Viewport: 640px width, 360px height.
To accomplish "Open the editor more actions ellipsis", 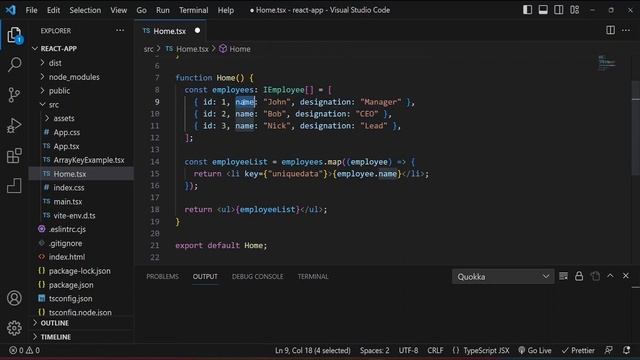I will [x=626, y=30].
